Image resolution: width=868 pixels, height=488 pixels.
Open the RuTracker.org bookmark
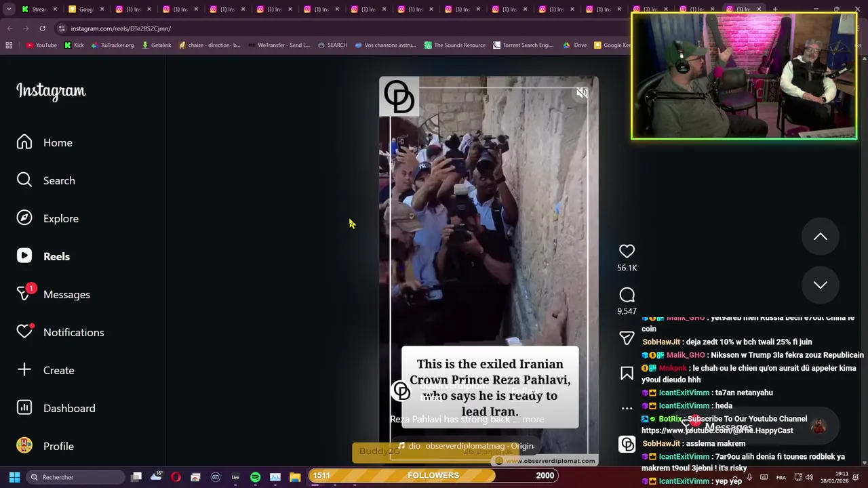[x=112, y=45]
